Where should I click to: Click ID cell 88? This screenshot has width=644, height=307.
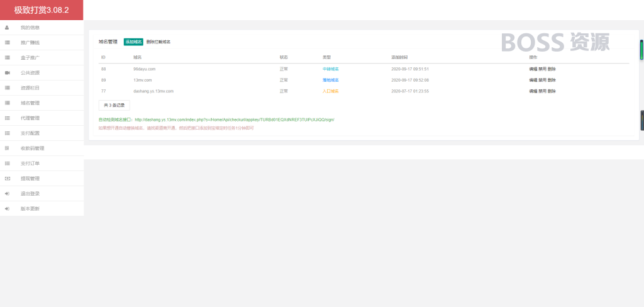tap(104, 69)
